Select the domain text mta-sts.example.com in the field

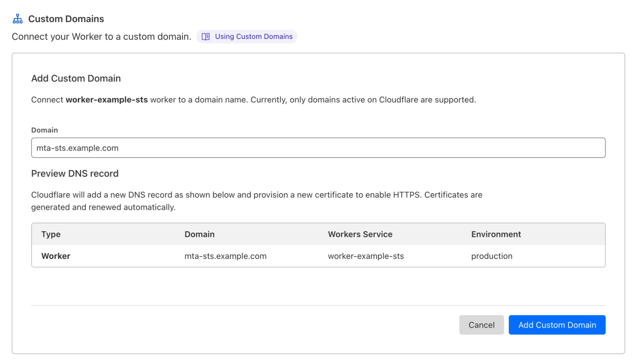[x=78, y=147]
